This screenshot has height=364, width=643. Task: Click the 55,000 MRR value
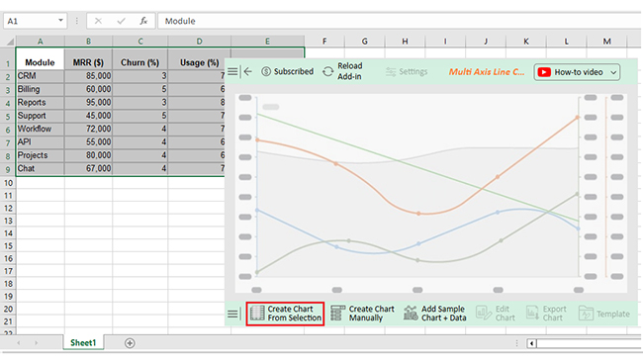[x=89, y=141]
